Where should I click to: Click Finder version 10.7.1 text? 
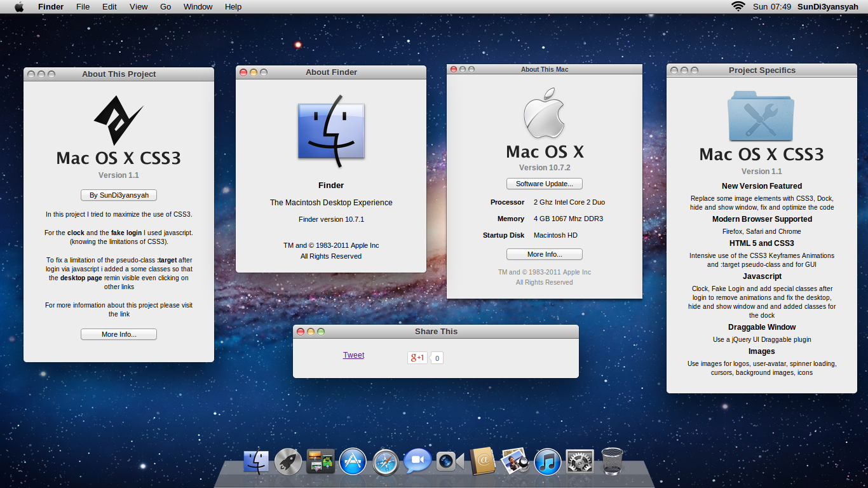tap(331, 219)
